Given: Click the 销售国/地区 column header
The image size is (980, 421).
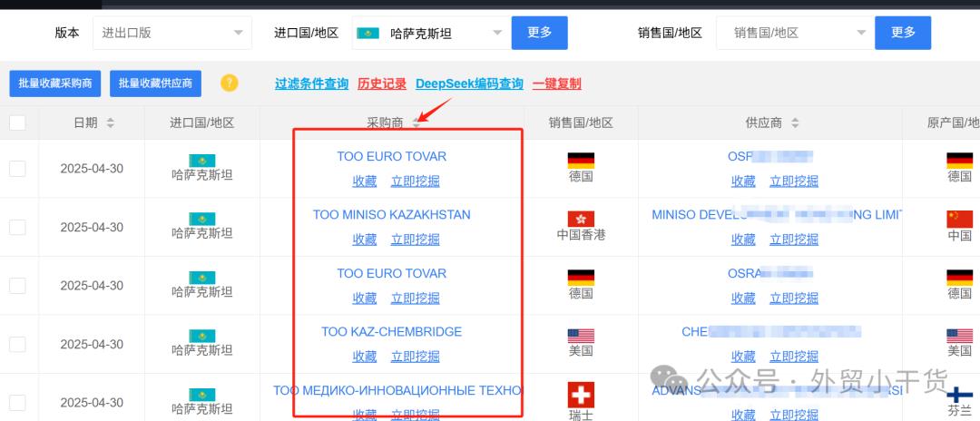Looking at the screenshot, I should (581, 123).
